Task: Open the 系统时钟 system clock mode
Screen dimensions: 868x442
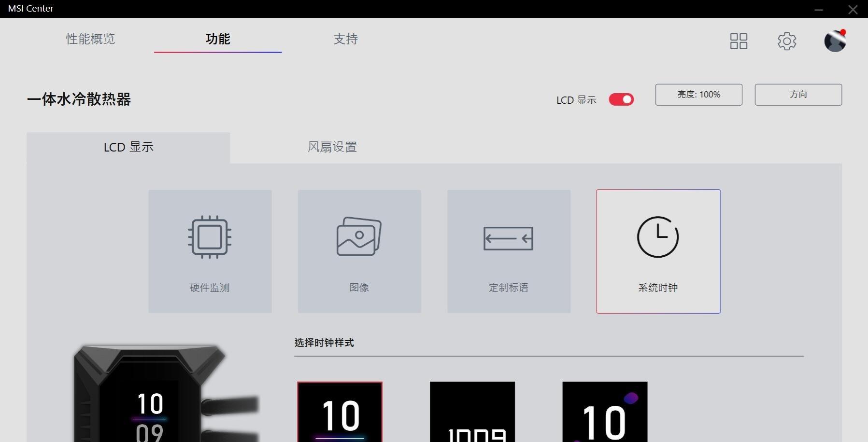Action: pyautogui.click(x=658, y=251)
